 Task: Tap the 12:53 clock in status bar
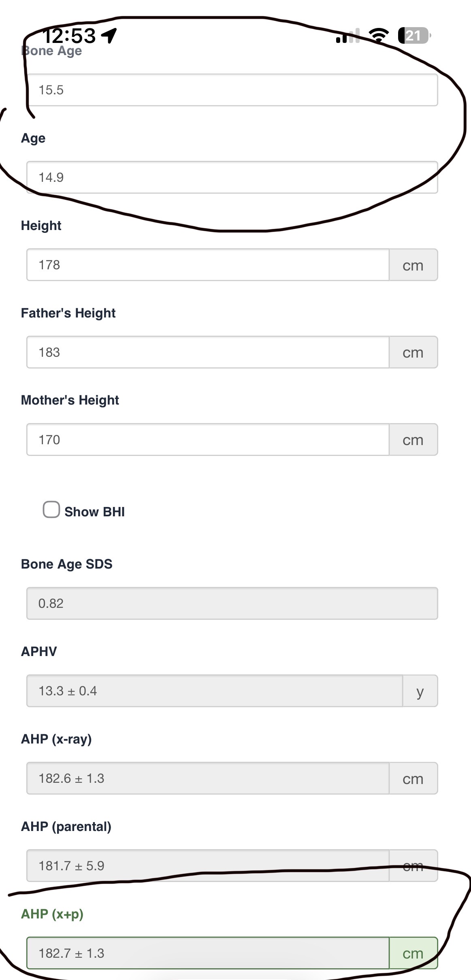[69, 36]
